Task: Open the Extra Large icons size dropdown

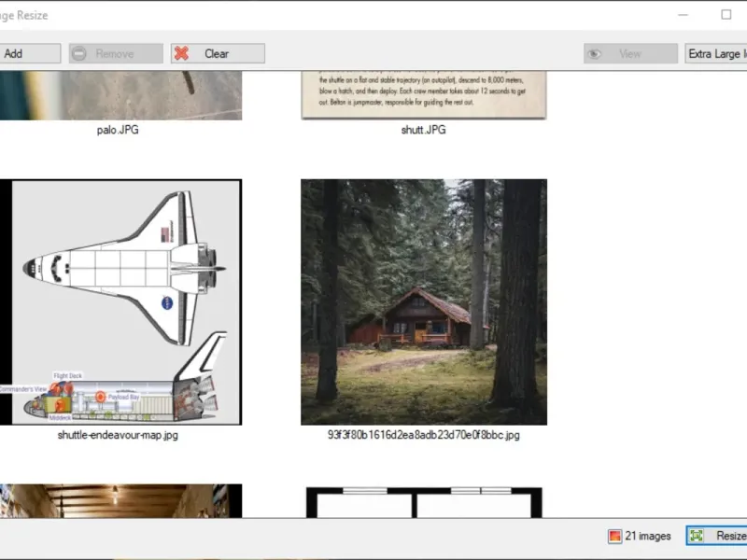Action: (x=715, y=53)
